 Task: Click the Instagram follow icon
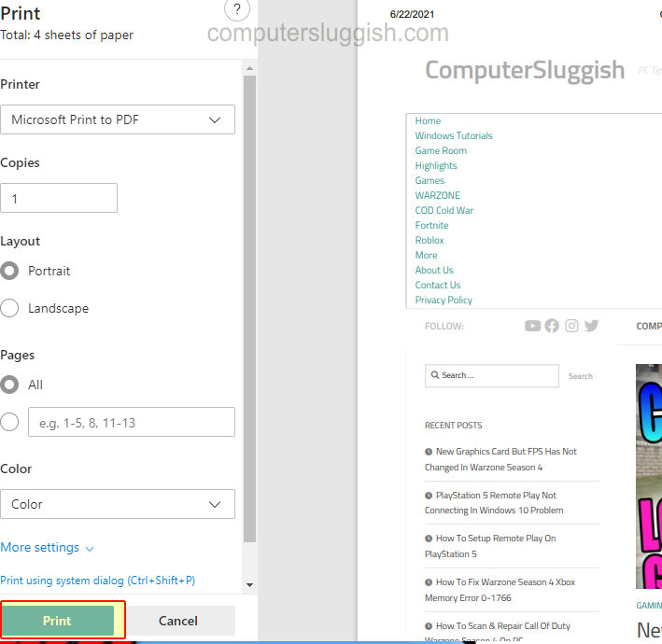(571, 326)
